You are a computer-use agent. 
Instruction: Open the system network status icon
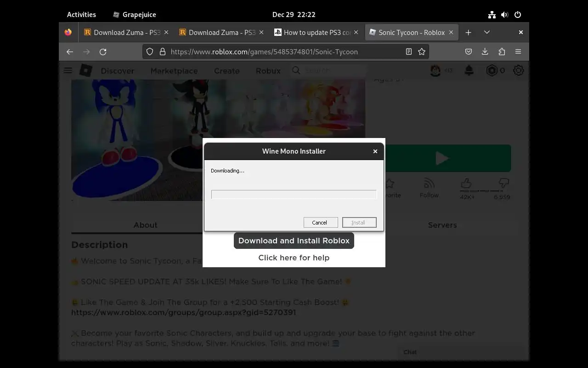click(x=492, y=15)
